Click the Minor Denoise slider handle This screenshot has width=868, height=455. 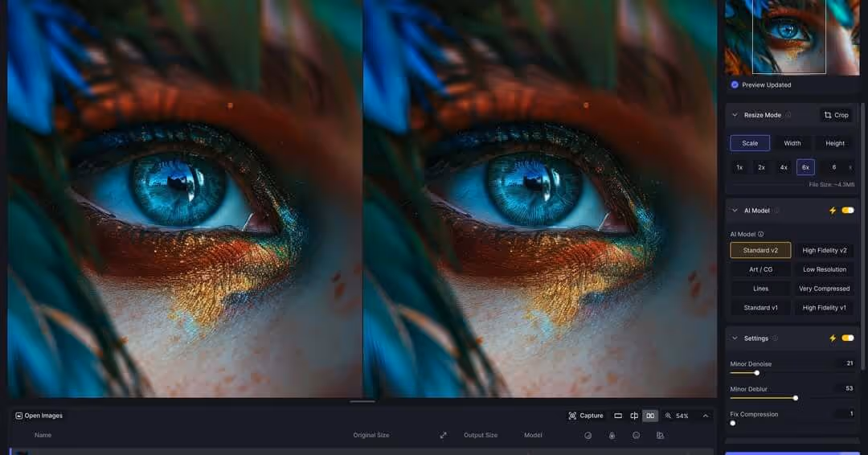[757, 373]
